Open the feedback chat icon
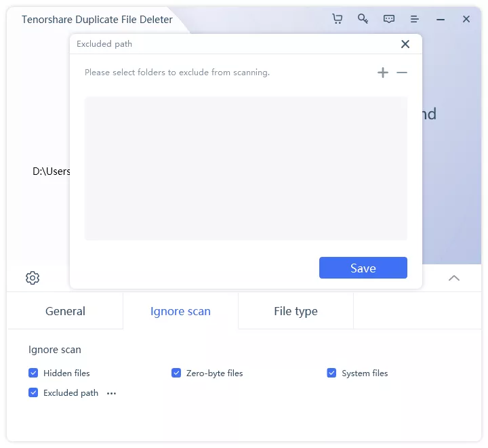Image resolution: width=488 pixels, height=448 pixels. pyautogui.click(x=389, y=19)
